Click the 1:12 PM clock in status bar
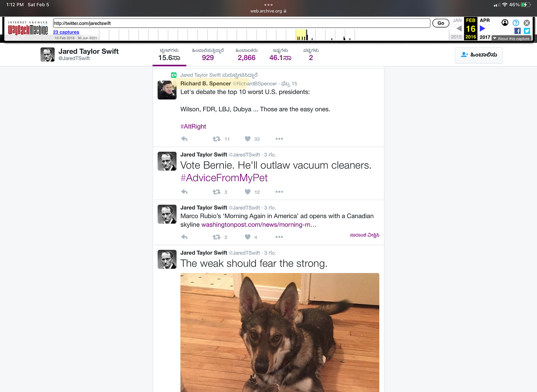Image resolution: width=537 pixels, height=392 pixels. click(15, 5)
